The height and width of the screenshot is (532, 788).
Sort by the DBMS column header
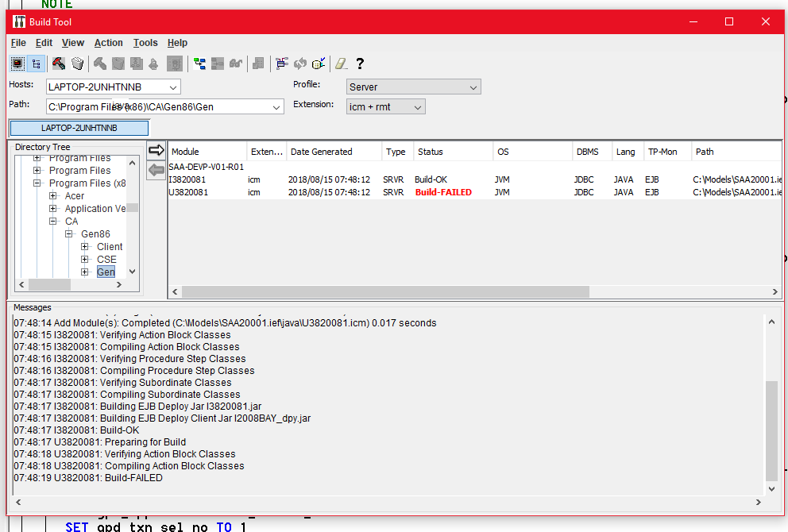pyautogui.click(x=592, y=152)
